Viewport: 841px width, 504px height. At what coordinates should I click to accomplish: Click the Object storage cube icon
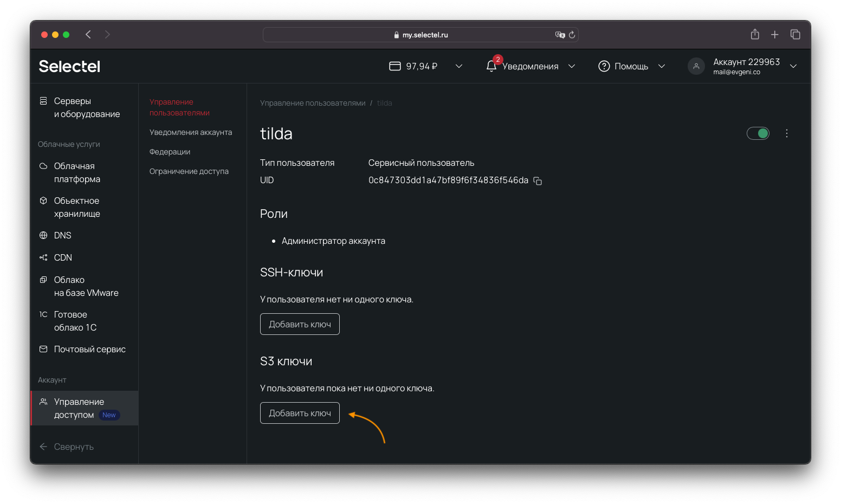click(x=43, y=201)
